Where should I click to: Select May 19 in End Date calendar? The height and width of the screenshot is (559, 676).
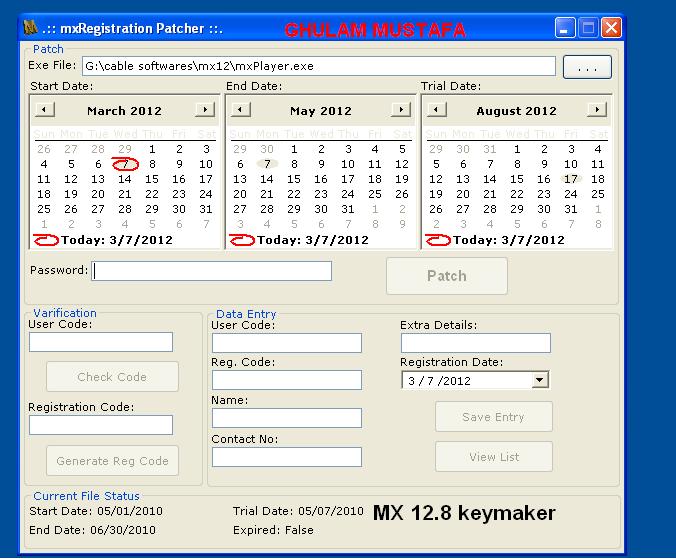402,179
